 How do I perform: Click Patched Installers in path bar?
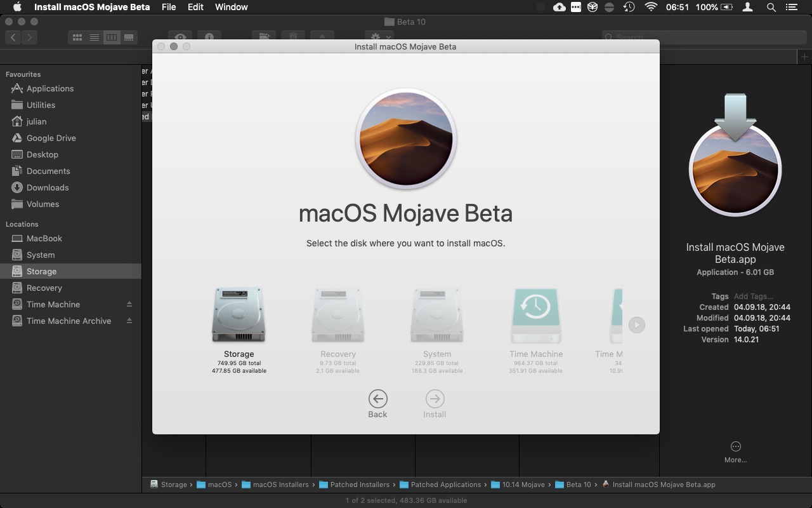(354, 485)
